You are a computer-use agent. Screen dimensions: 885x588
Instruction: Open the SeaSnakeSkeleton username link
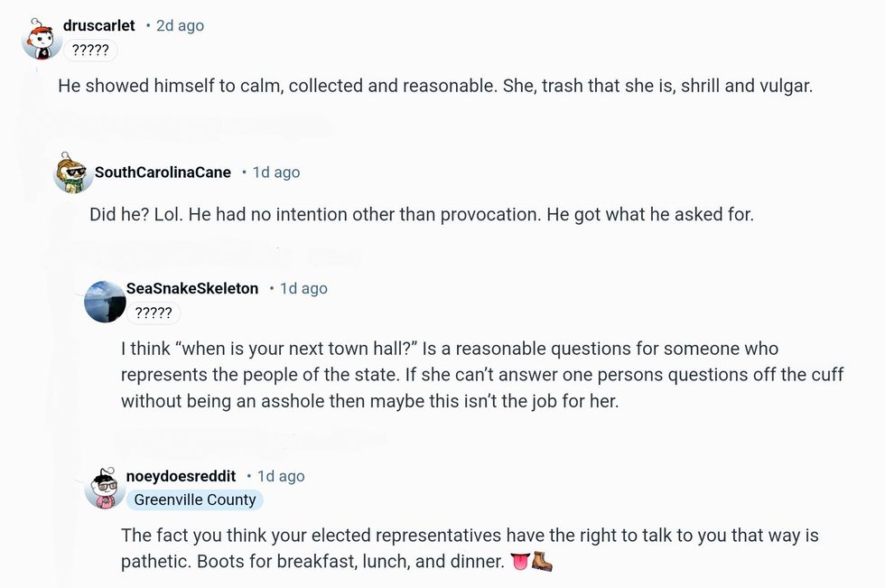pyautogui.click(x=192, y=288)
